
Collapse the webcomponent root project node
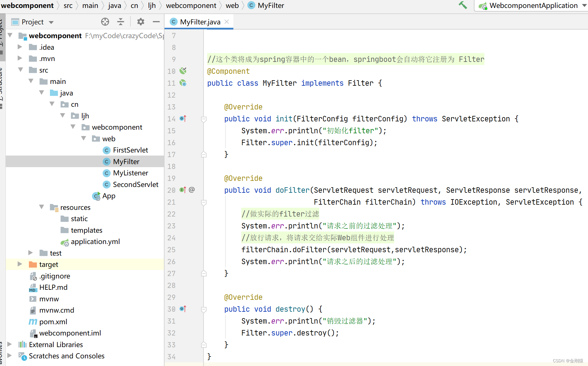tap(10, 35)
